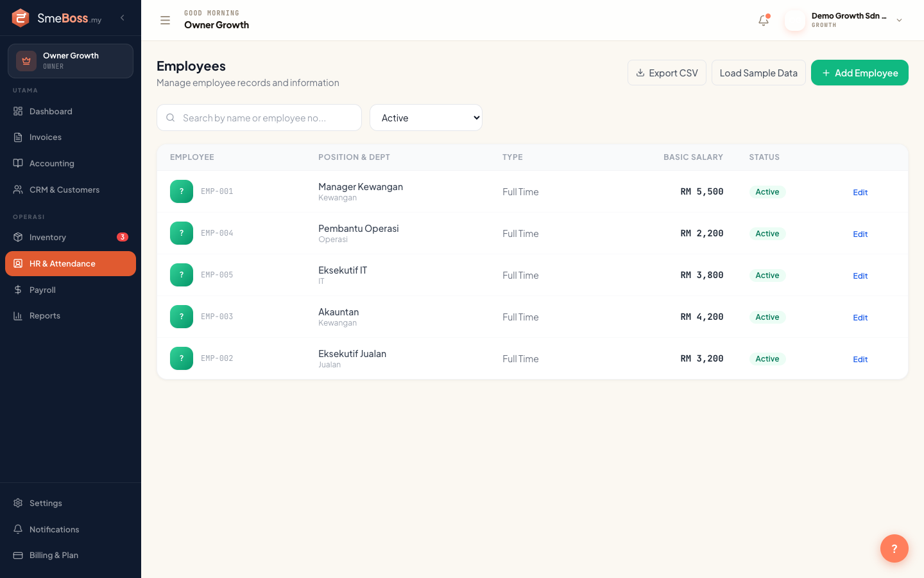The height and width of the screenshot is (578, 924).
Task: Click the avatar for EMP-002
Action: click(x=182, y=358)
